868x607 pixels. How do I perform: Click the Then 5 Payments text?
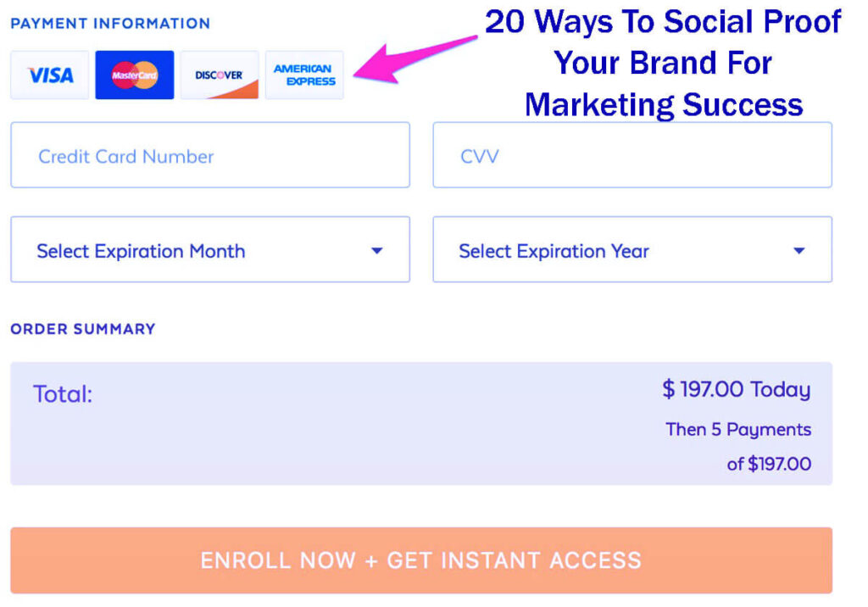[x=738, y=430]
